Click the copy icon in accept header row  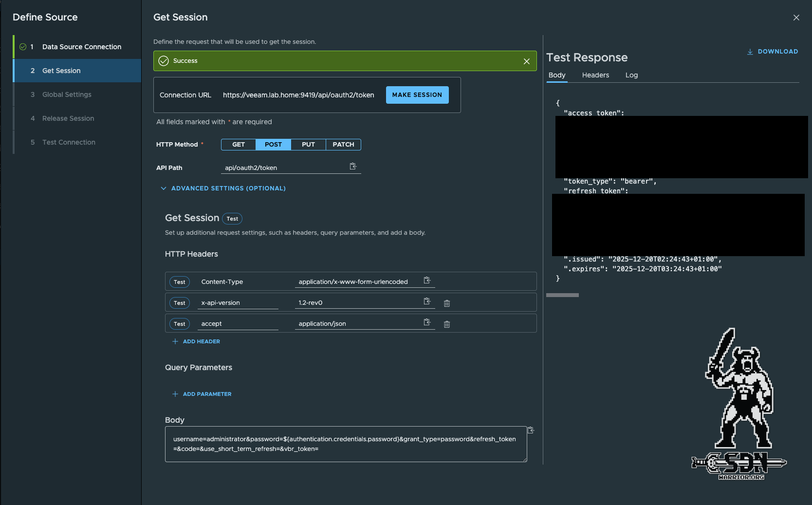tap(427, 322)
